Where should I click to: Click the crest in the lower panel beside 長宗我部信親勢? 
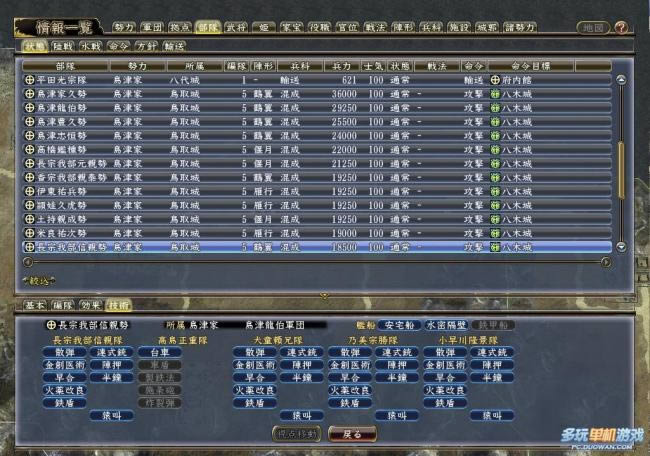pos(51,325)
